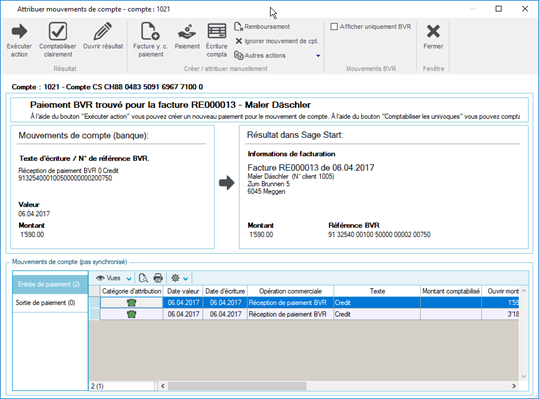
Task: Click BVR reference 91 32540 00100 50000 00002 00750
Action: [379, 235]
